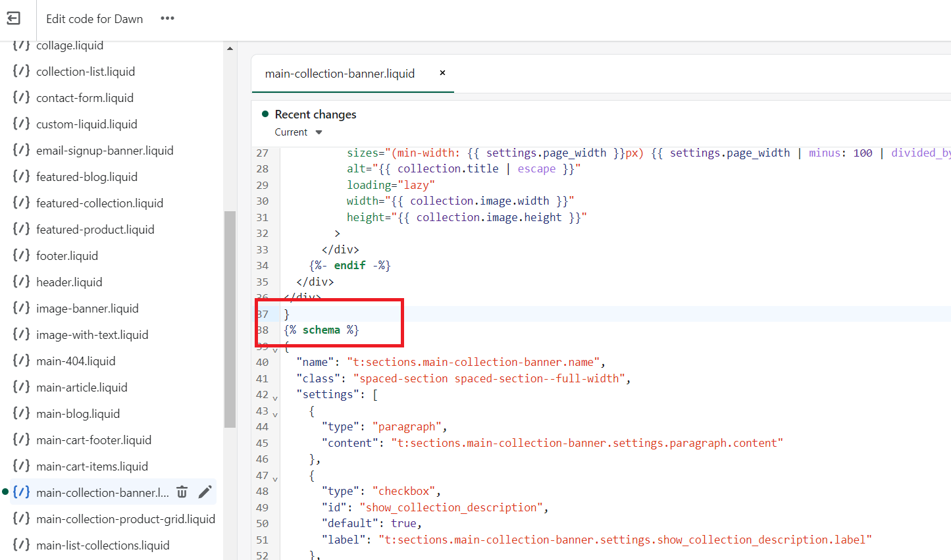Close the main-collection-banner.liquid tab
The width and height of the screenshot is (951, 560).
tap(442, 73)
